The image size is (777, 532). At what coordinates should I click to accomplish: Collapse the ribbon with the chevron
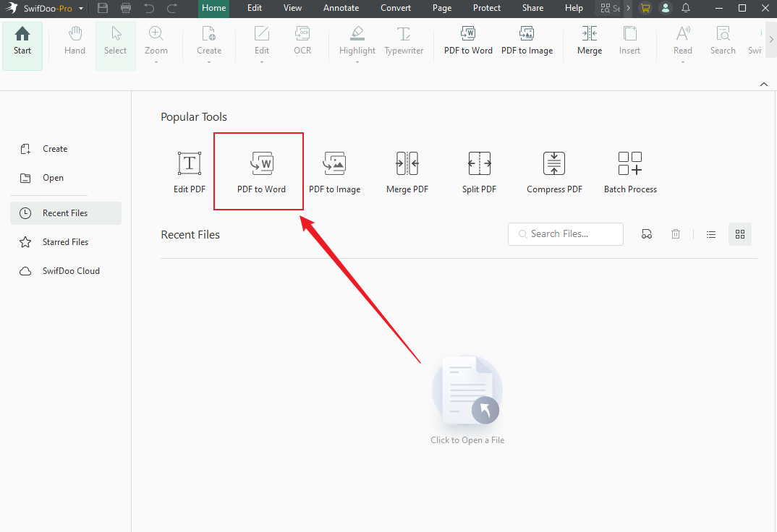[x=764, y=84]
